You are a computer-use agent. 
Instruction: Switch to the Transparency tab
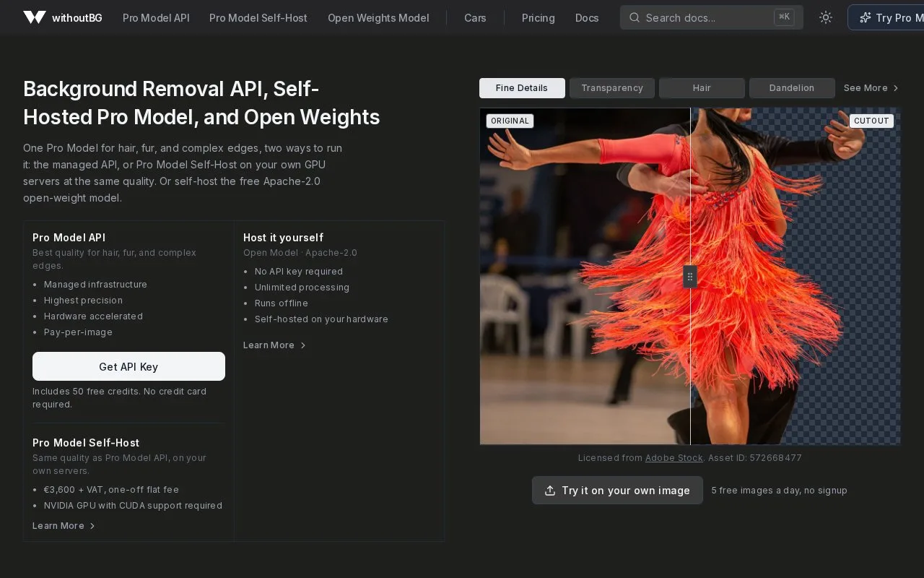pyautogui.click(x=612, y=88)
